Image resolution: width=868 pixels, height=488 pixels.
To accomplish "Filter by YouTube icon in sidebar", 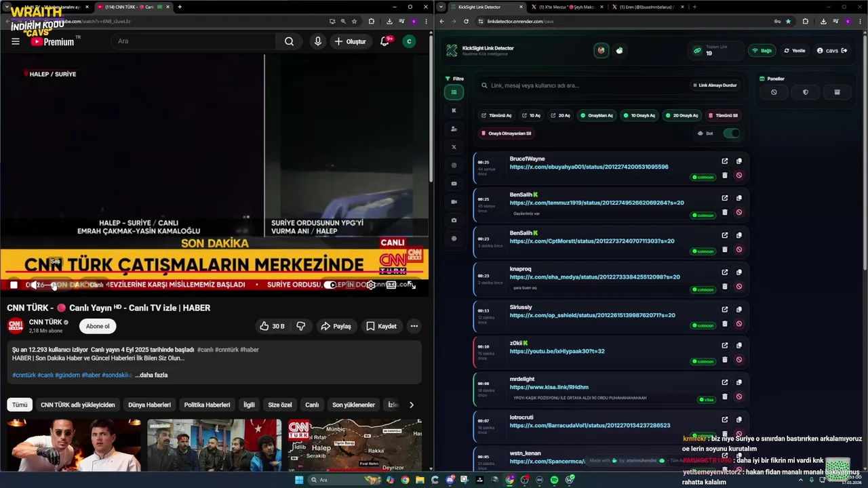I will point(454,184).
